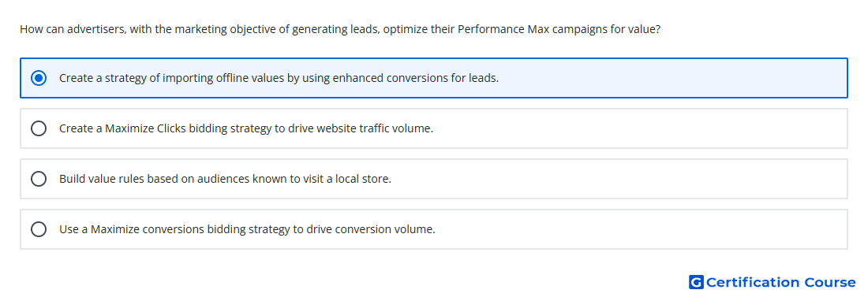
Task: Choose the Maximize Clicks radio button
Action: (39, 128)
